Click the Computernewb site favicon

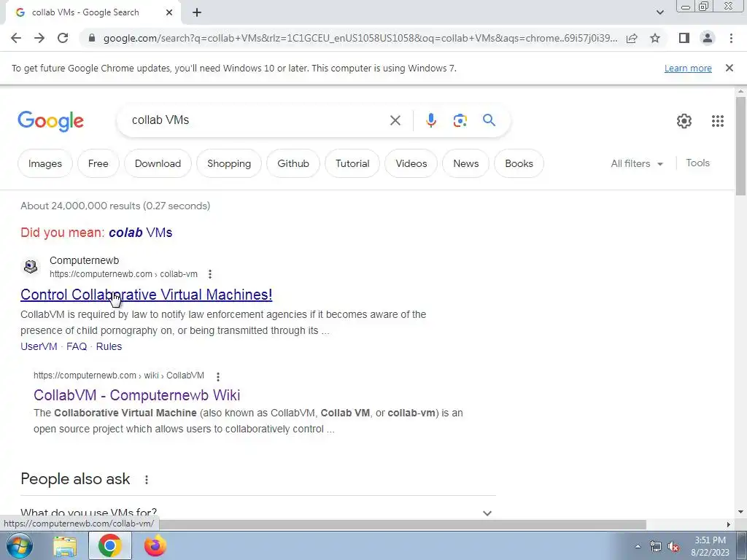point(31,266)
